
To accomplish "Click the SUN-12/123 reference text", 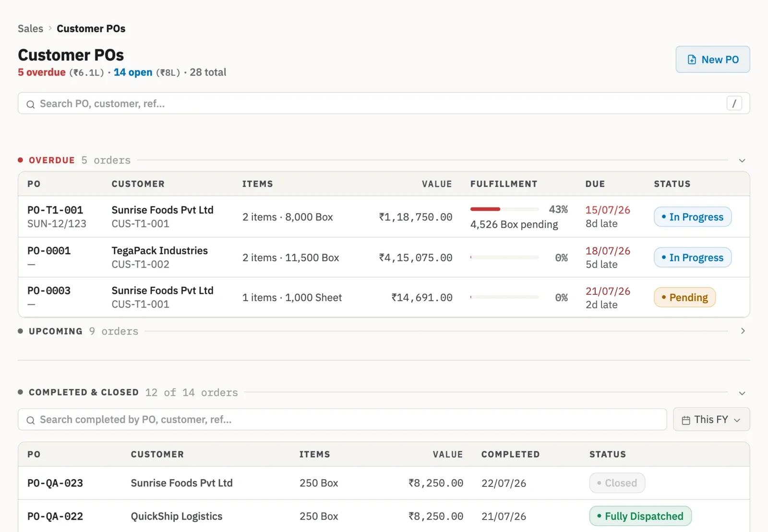I will coord(57,224).
